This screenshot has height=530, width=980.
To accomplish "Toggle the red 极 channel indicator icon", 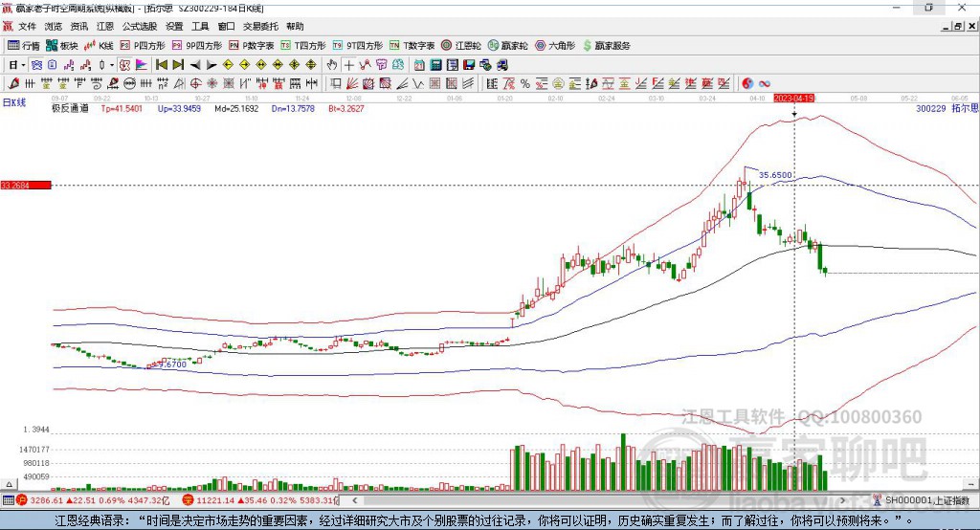I will (125, 65).
